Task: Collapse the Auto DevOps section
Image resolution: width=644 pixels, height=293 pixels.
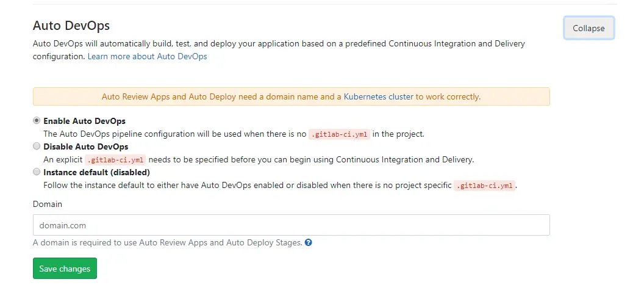Action: (589, 28)
